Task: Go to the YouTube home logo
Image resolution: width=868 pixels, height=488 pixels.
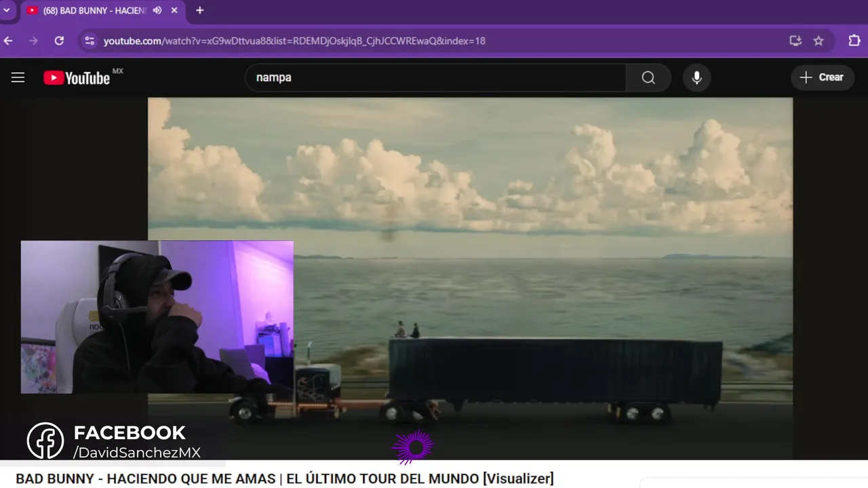Action: click(77, 78)
